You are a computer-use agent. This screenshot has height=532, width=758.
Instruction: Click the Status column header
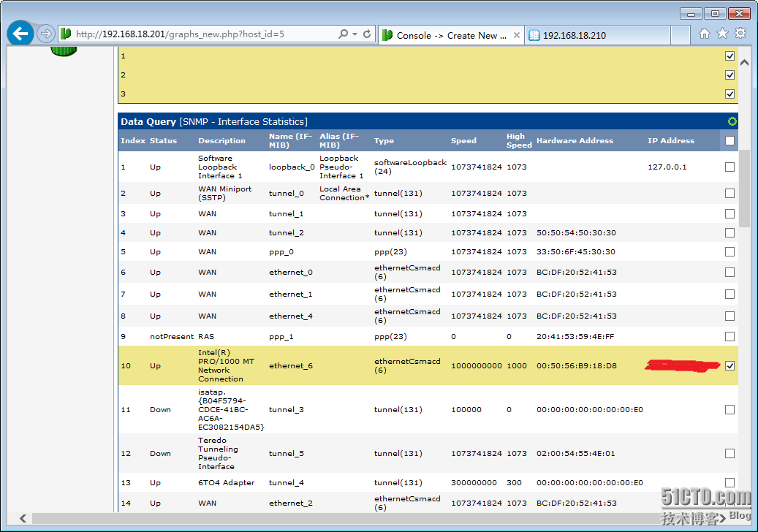tap(164, 140)
